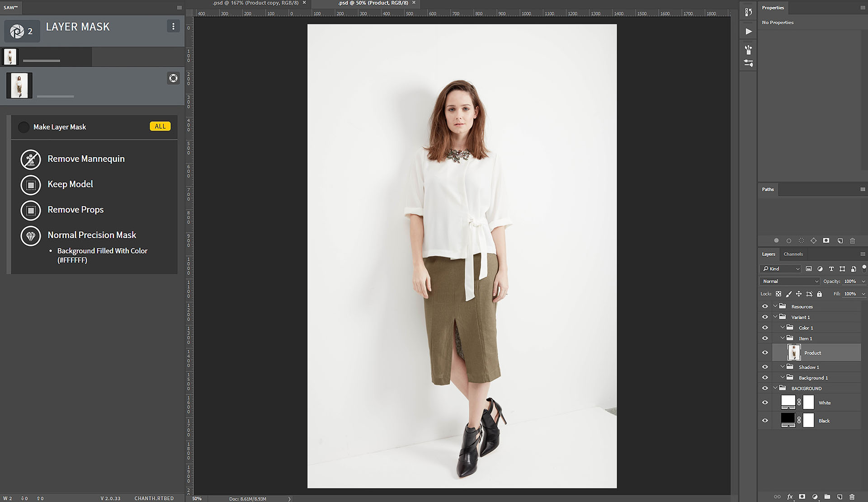Click the layer effects fx icon
868x502 pixels.
[x=790, y=497]
